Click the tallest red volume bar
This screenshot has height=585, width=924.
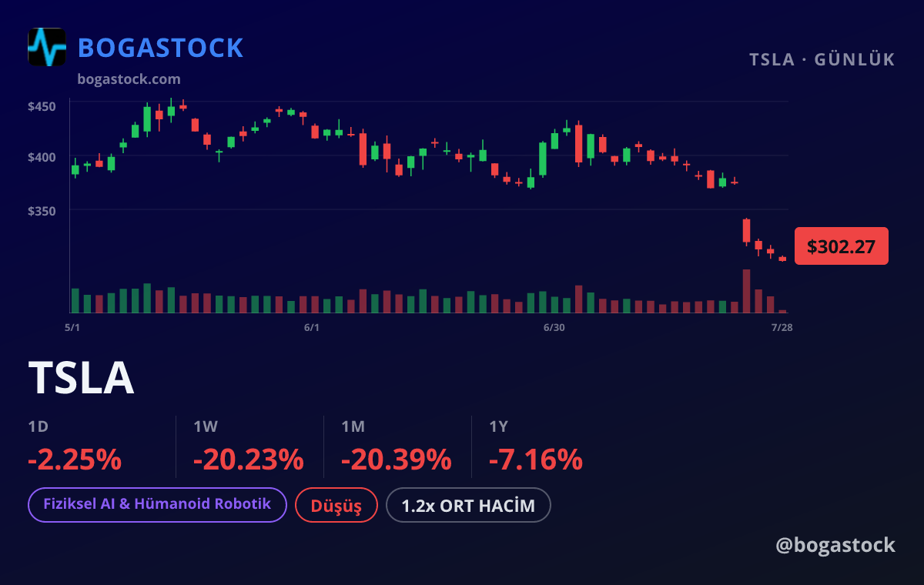[x=746, y=291]
